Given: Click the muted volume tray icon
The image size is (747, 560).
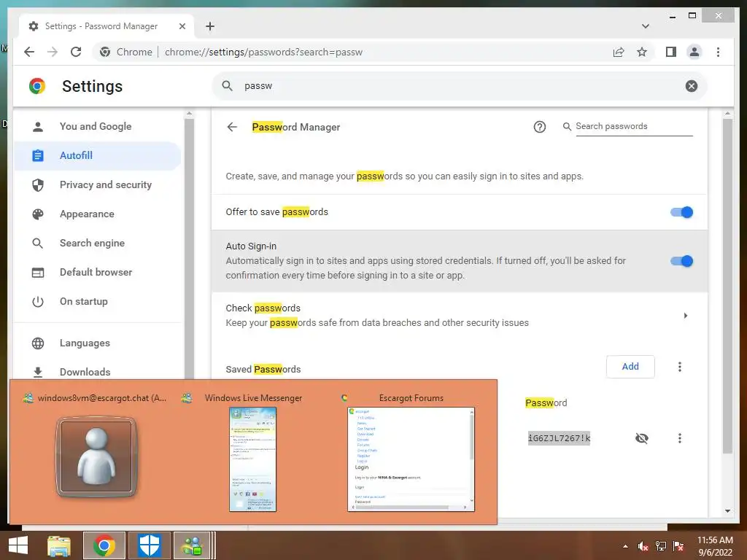Looking at the screenshot, I should 643,546.
